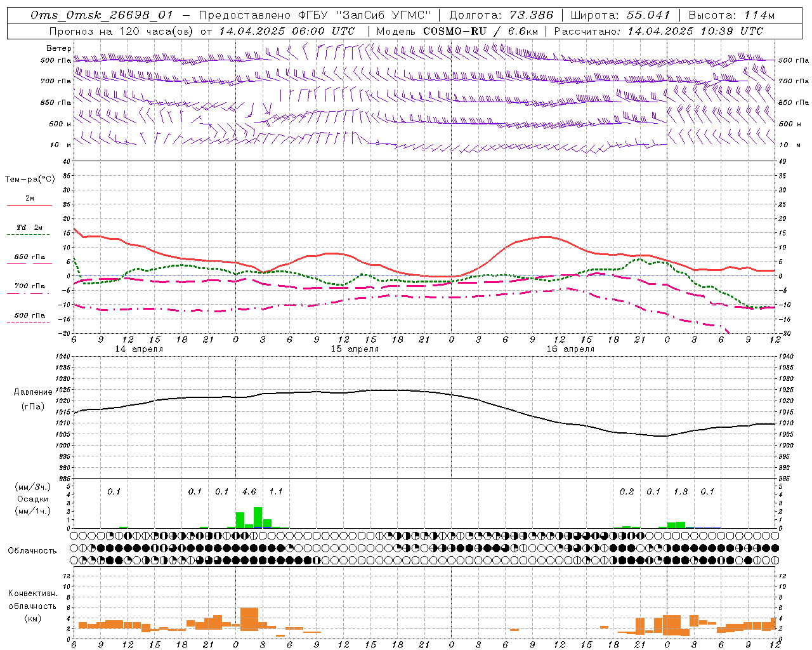The image size is (812, 650).
Task: Click the red line sample under 2м legend
Action: (29, 205)
